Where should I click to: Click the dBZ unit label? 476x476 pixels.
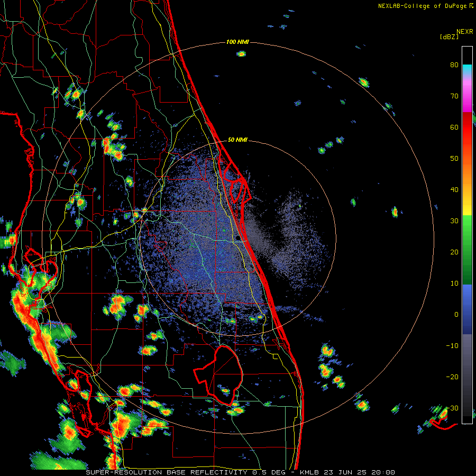point(449,37)
